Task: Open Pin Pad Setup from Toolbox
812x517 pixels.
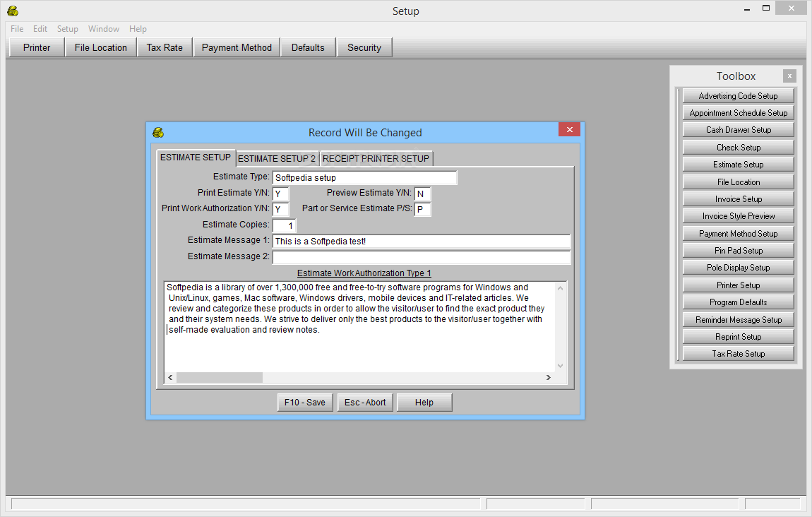Action: coord(738,251)
